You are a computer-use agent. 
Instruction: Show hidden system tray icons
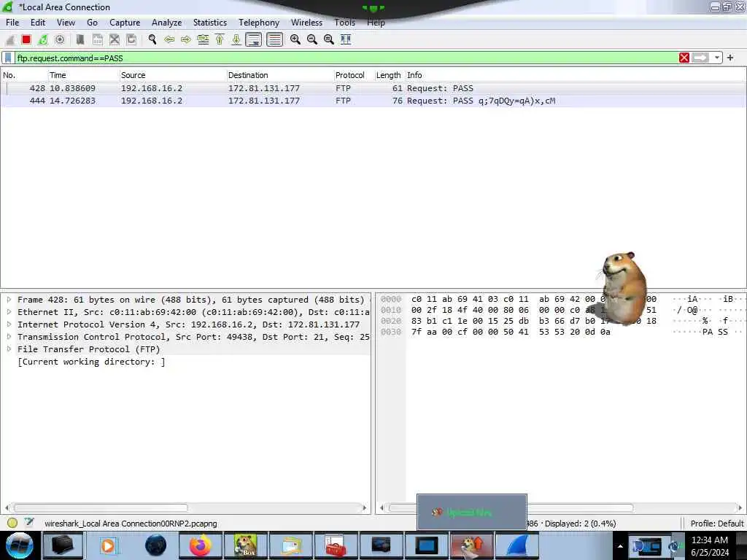coord(620,546)
